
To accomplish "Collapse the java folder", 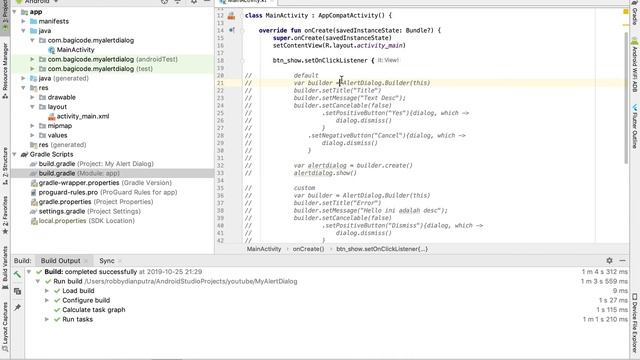I will pos(24,31).
